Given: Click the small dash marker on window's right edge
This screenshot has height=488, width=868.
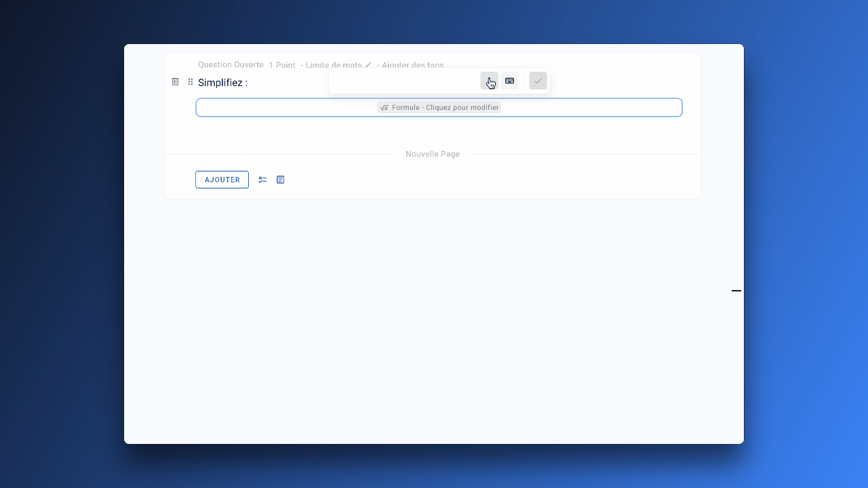Looking at the screenshot, I should [x=736, y=291].
